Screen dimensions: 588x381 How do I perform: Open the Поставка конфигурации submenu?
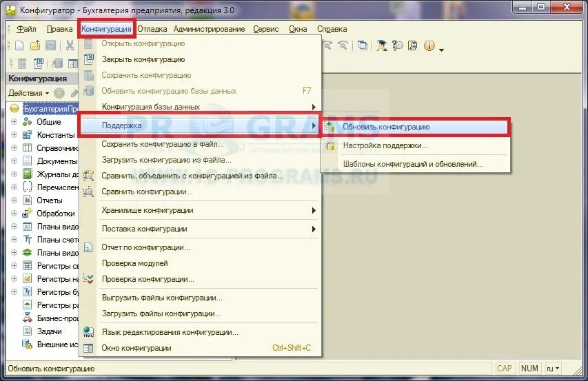click(201, 229)
